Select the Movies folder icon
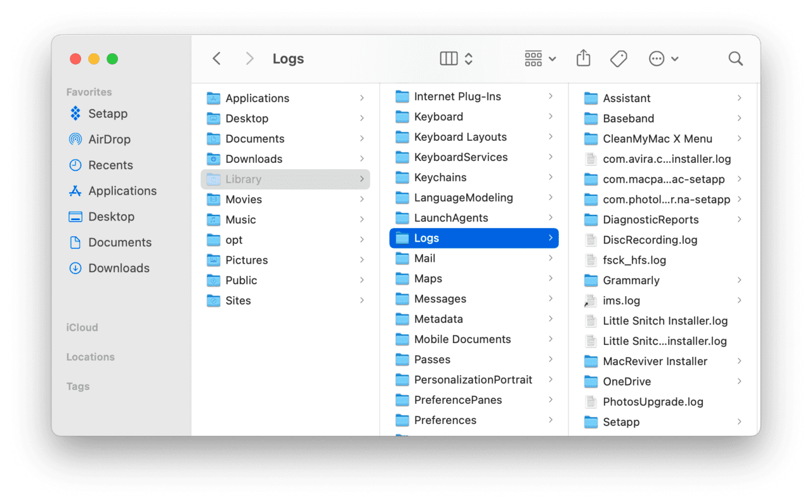The image size is (812, 504). coord(214,200)
